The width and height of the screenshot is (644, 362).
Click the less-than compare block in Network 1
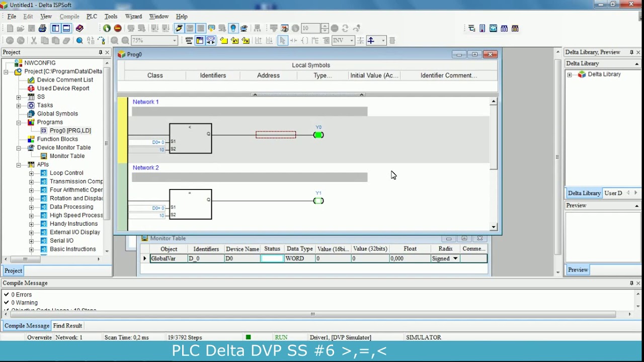[x=190, y=138]
